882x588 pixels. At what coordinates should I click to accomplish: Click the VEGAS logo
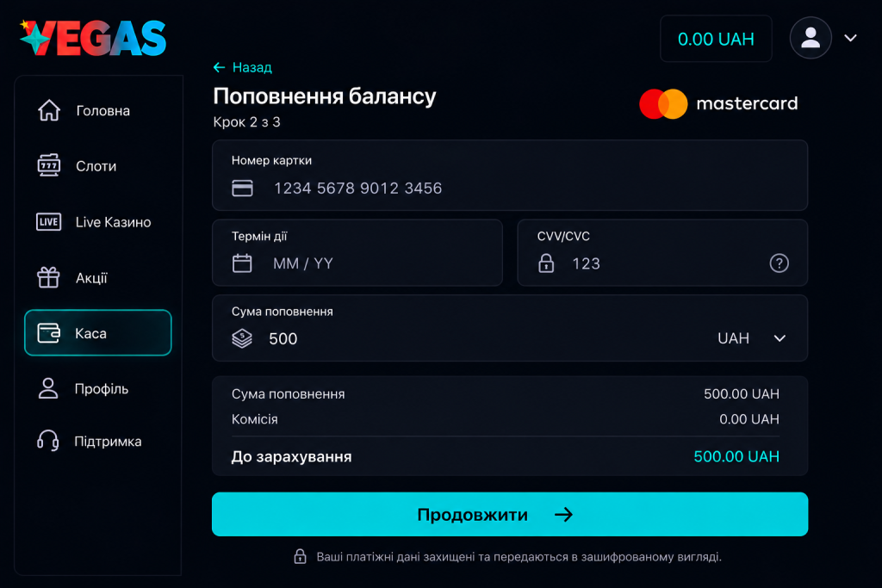tap(93, 38)
